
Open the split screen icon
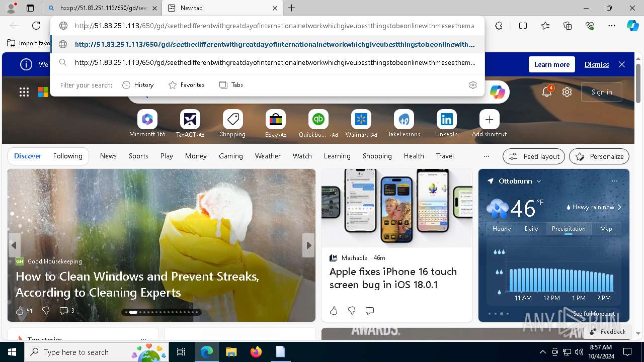click(x=523, y=26)
